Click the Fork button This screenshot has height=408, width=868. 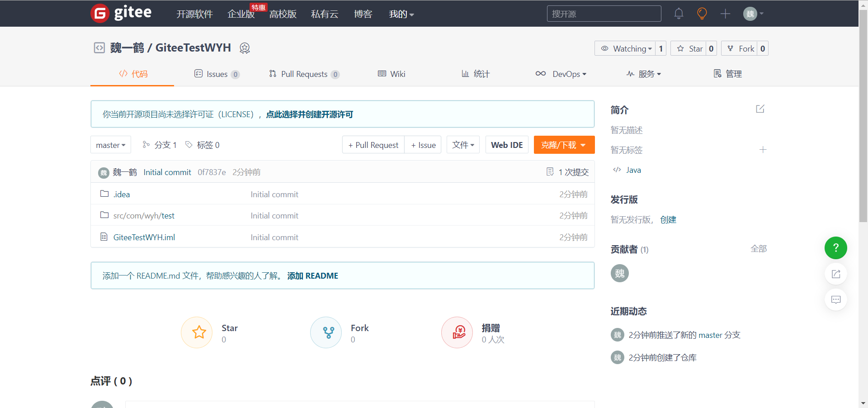[x=740, y=48]
